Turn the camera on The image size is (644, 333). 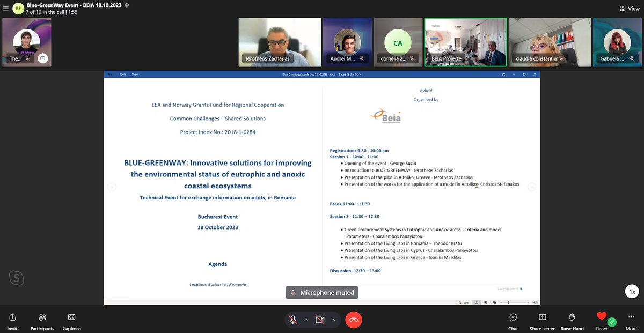click(x=320, y=319)
